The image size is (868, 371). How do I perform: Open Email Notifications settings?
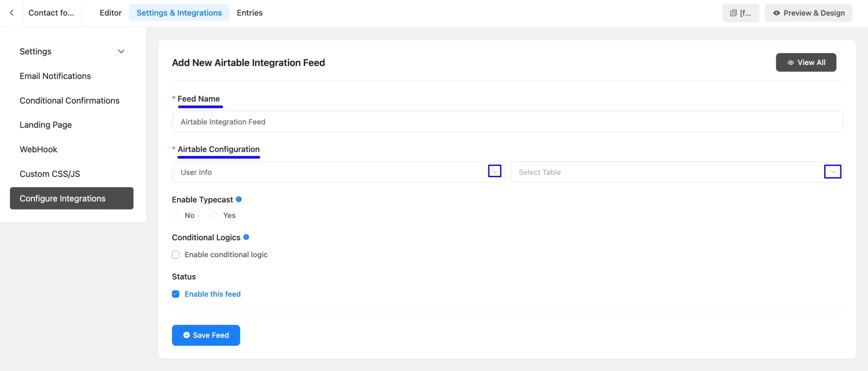55,76
